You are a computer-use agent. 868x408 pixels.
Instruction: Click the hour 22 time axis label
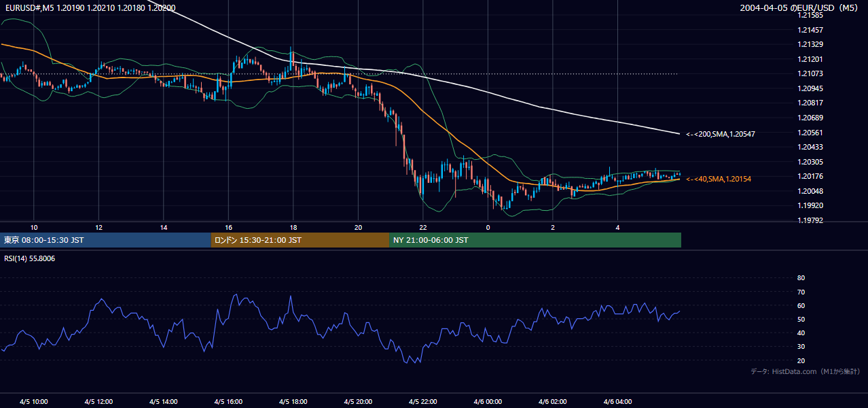click(422, 227)
